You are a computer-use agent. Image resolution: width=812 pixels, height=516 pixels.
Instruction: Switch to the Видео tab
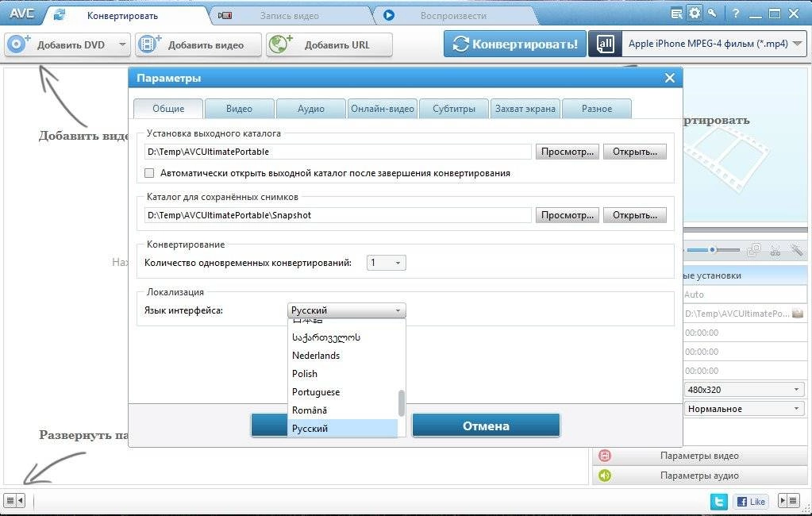239,109
